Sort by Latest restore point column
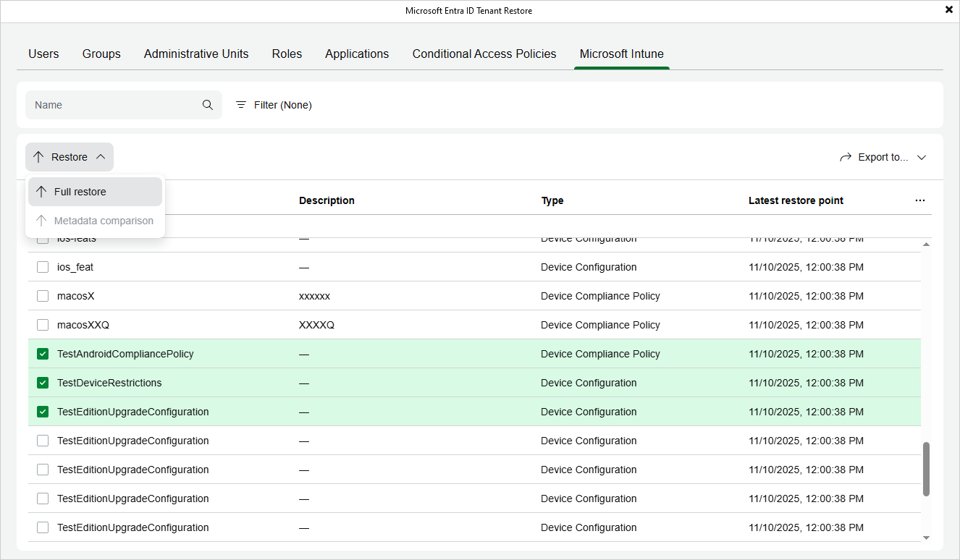The height and width of the screenshot is (560, 960). point(796,200)
